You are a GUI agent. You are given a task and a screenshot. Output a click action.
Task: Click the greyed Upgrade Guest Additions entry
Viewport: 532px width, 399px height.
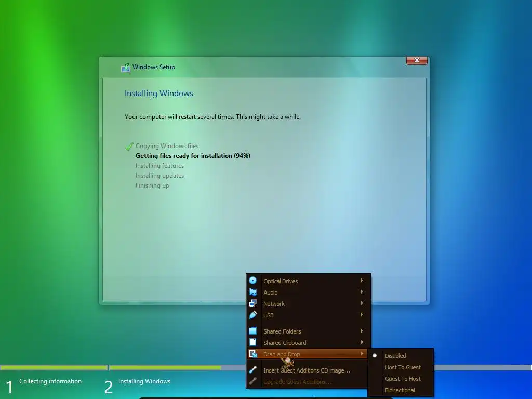click(308, 382)
